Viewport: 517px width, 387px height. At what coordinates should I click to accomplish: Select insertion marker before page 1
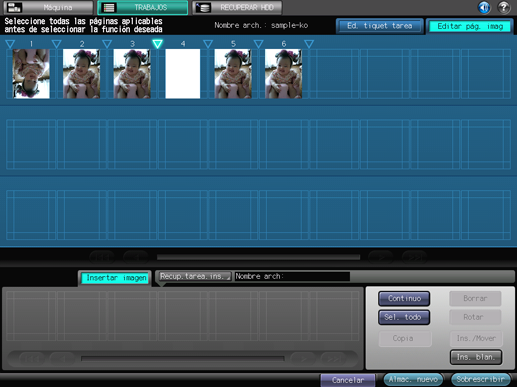coord(10,44)
